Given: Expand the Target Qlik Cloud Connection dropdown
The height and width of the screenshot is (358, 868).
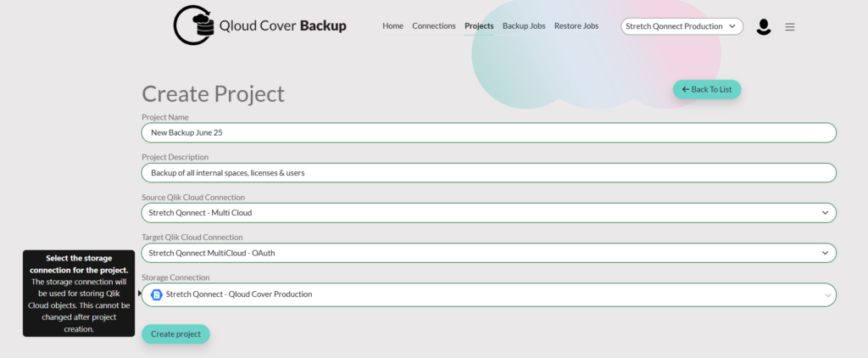Looking at the screenshot, I should 489,253.
